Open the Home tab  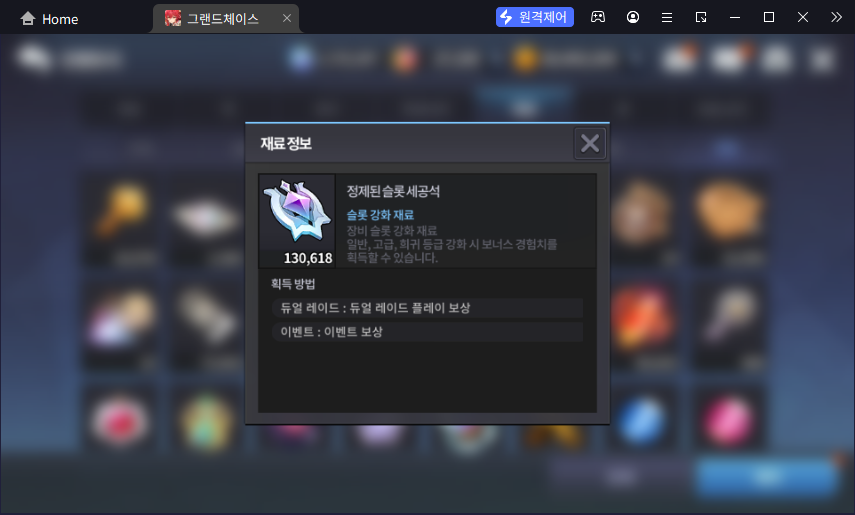[49, 19]
